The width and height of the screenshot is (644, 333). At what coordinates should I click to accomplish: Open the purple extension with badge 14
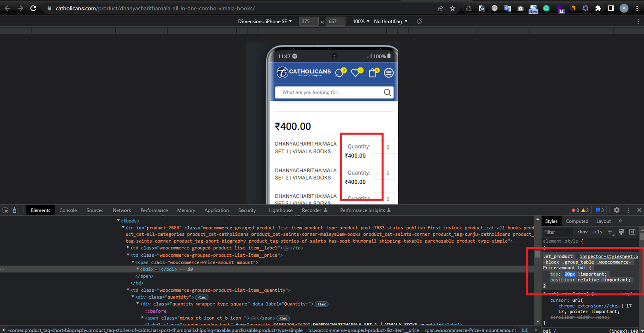(560, 9)
